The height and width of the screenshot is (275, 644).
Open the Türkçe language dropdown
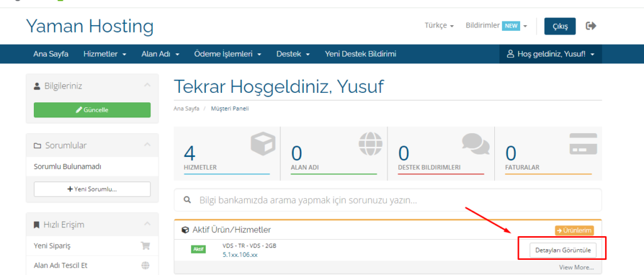[439, 26]
